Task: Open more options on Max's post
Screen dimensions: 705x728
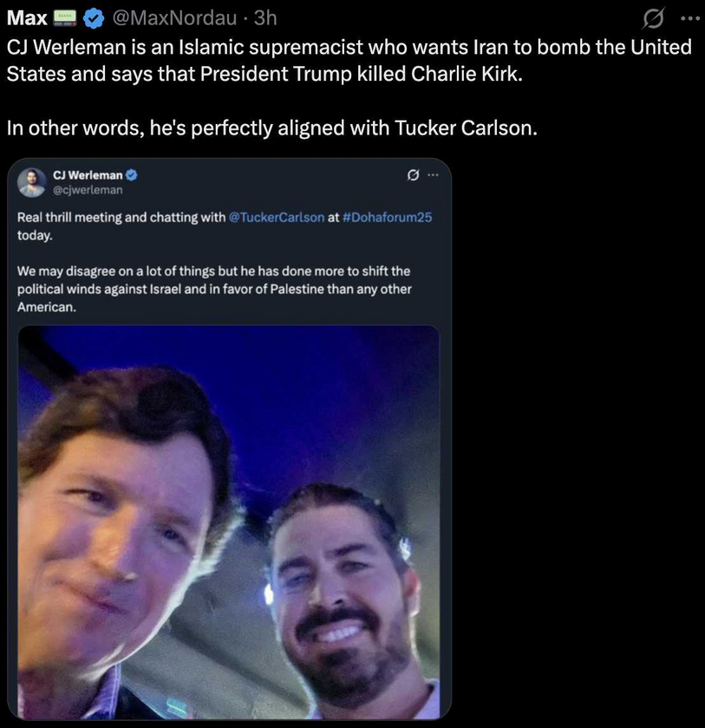Action: point(689,16)
